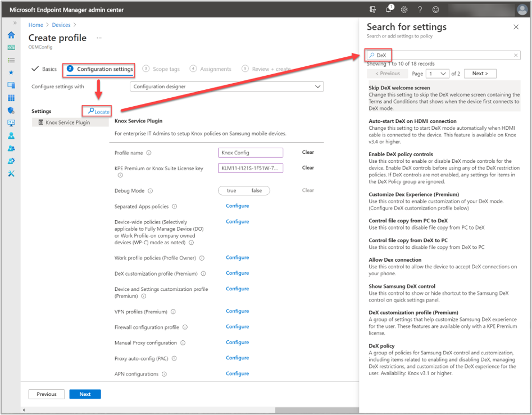Select the Scope tags step tab
Screen dimensions: 532x415
click(161, 69)
